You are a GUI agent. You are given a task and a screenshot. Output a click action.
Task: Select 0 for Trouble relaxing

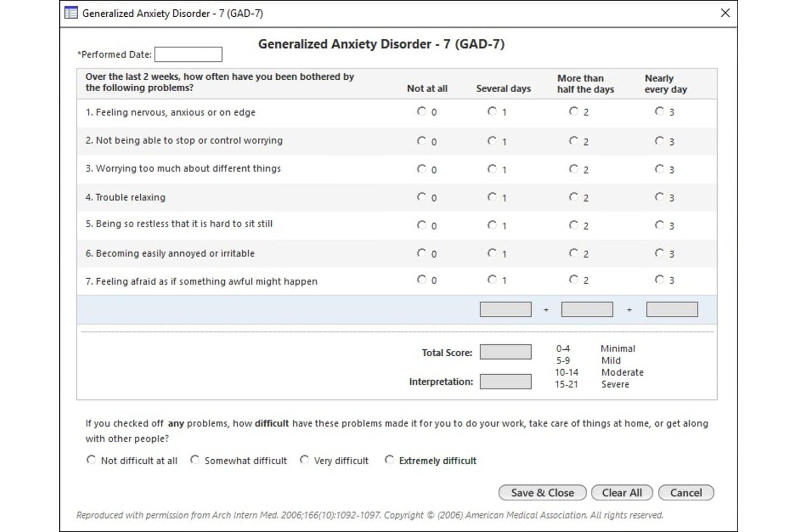[x=421, y=197]
